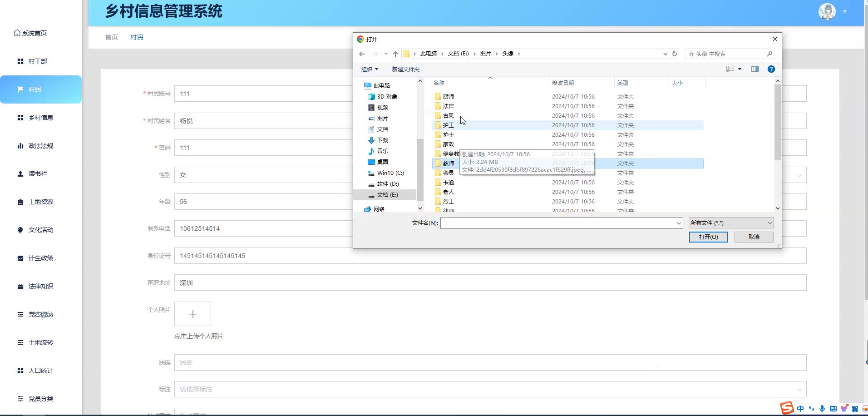Go to 土地资源 in sidebar
868x416 pixels.
tap(40, 202)
